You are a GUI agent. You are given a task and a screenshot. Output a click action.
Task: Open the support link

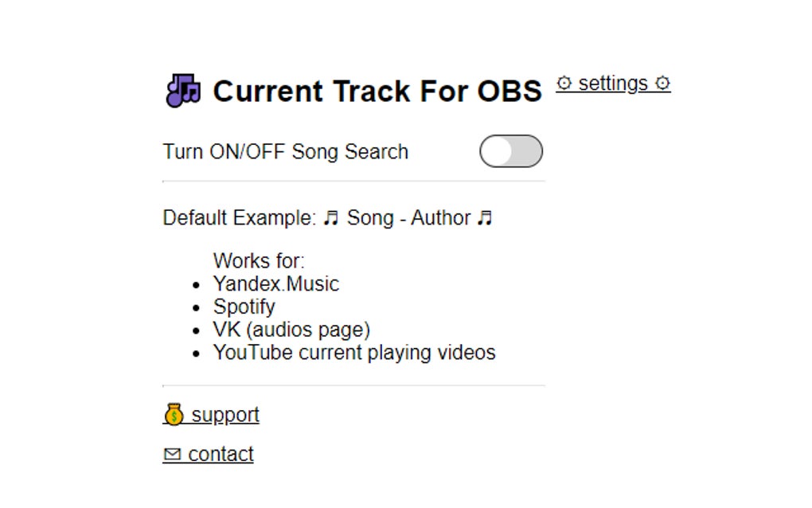(x=224, y=414)
